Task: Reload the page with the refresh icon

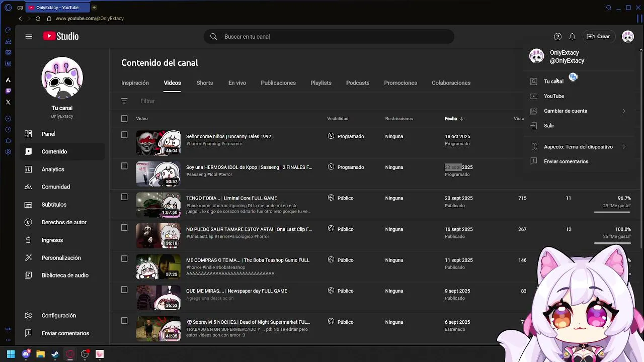Action: click(x=38, y=19)
